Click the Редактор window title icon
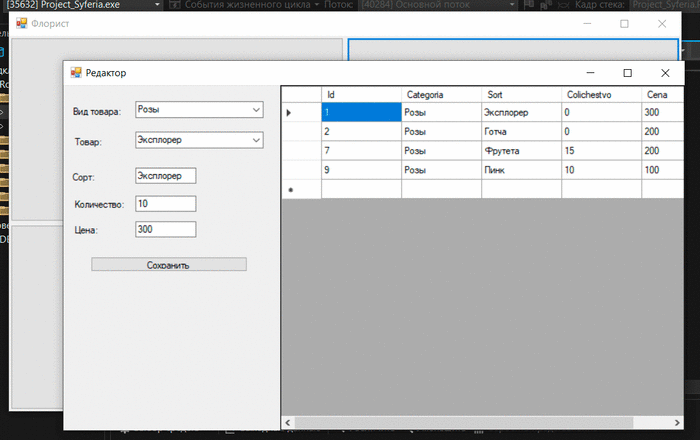 (74, 73)
